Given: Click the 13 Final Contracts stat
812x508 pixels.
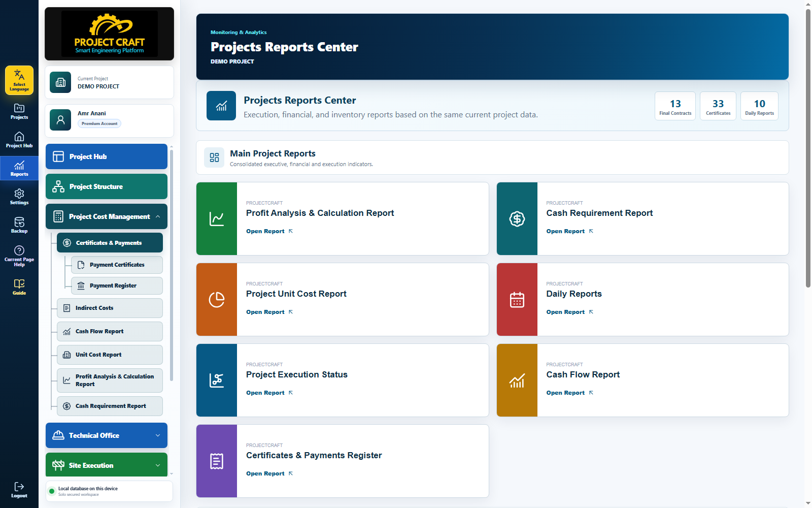Looking at the screenshot, I should [x=675, y=106].
